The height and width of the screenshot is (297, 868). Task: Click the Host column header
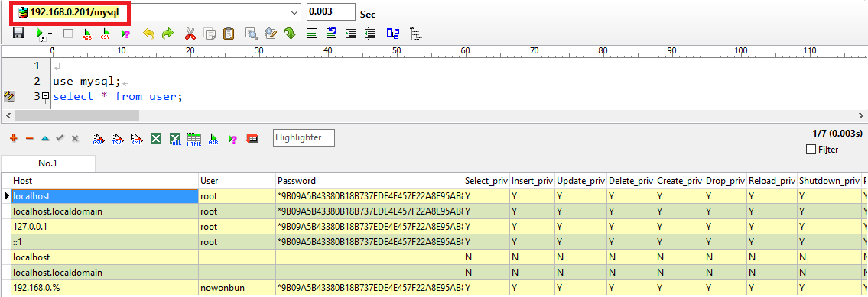tap(105, 181)
